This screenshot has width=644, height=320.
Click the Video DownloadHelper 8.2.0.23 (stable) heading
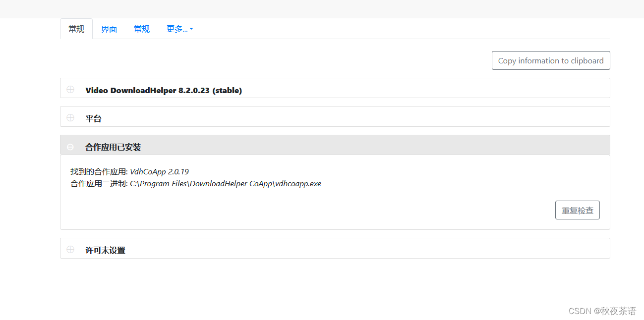[164, 90]
